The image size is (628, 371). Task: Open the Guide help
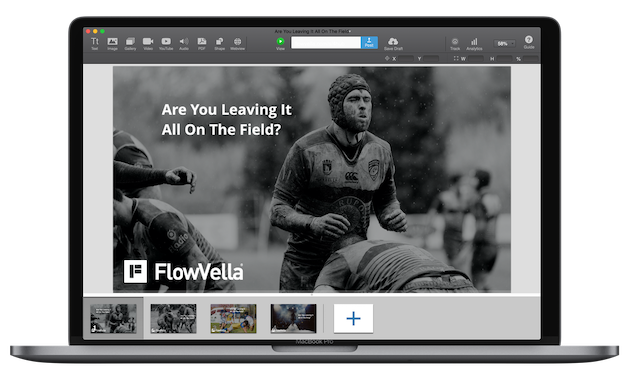pos(529,42)
